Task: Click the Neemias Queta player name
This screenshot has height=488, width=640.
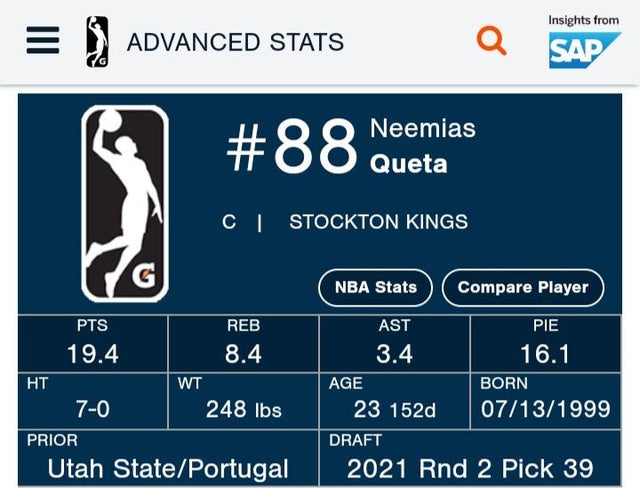Action: tap(422, 146)
